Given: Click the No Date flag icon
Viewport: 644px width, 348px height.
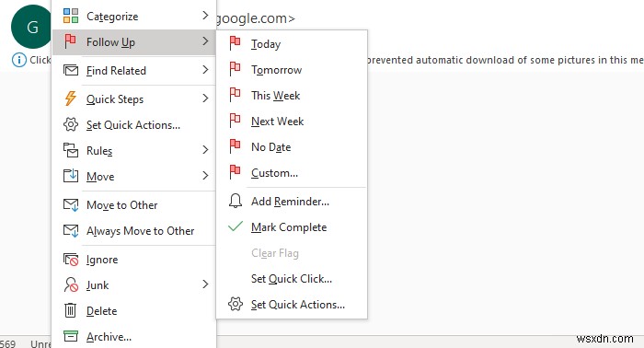Looking at the screenshot, I should click(235, 146).
